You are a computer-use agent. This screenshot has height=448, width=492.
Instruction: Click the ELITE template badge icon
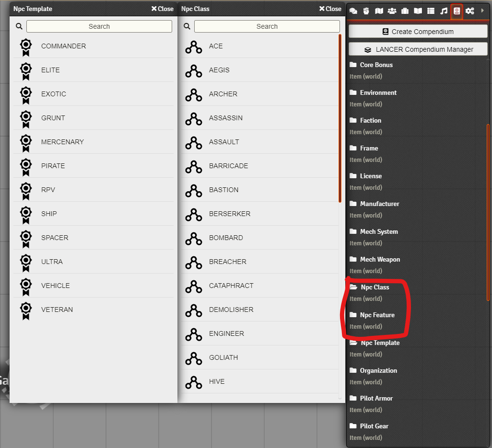coord(26,71)
